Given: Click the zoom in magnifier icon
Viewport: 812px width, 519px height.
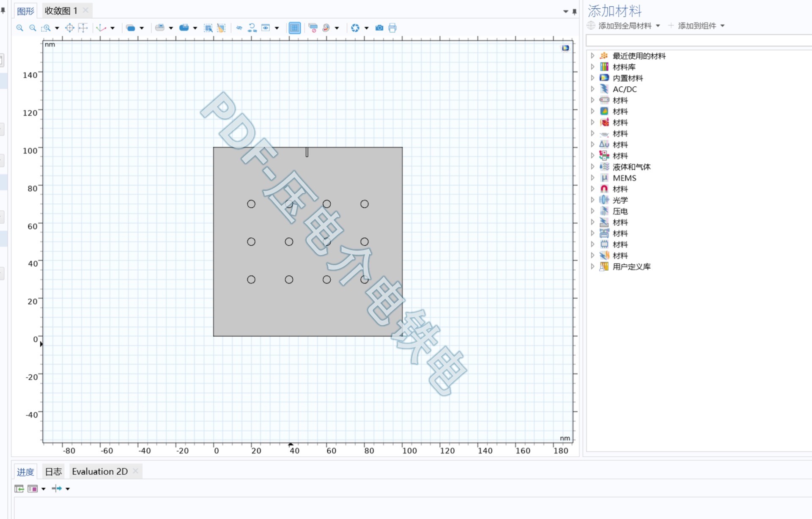Looking at the screenshot, I should tap(19, 28).
